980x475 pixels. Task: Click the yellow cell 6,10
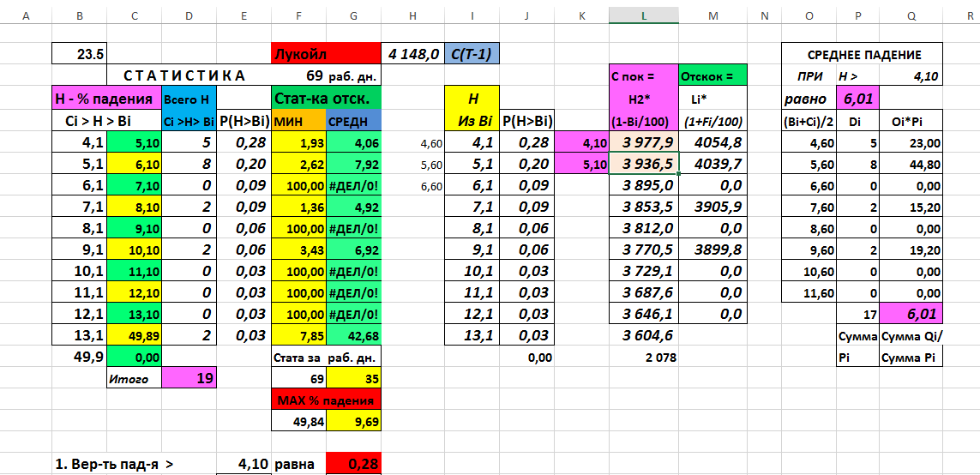click(135, 163)
